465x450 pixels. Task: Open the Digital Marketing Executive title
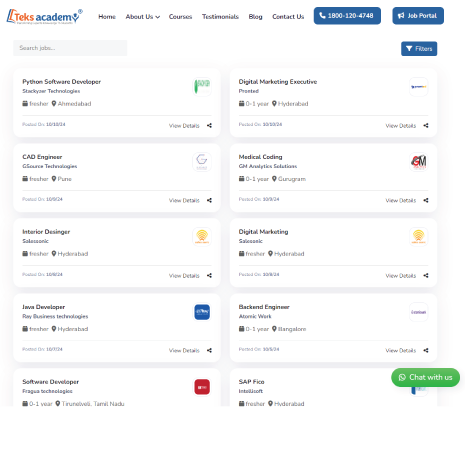(x=278, y=82)
